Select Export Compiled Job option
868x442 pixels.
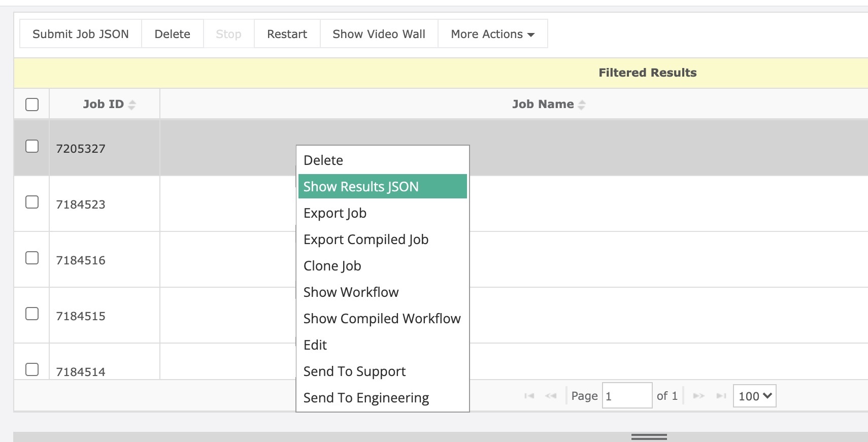coord(382,240)
